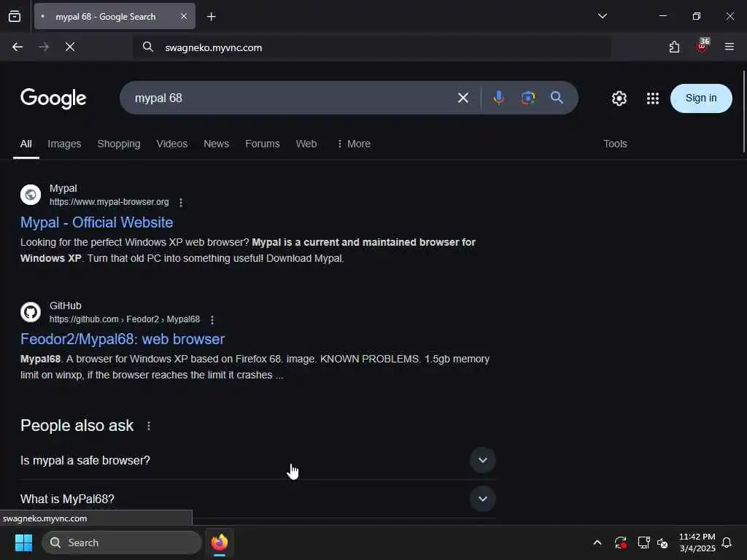Clear the Google search box
Viewport: 747px width, 560px height.
[463, 98]
